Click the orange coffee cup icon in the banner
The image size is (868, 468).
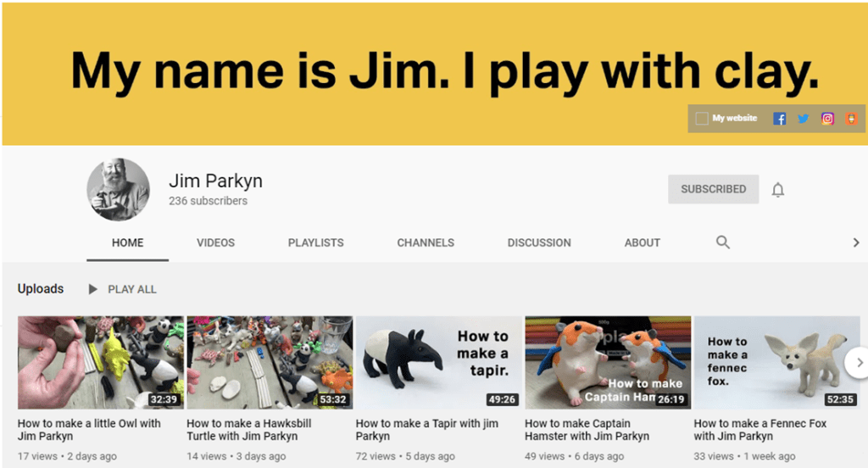coord(851,119)
